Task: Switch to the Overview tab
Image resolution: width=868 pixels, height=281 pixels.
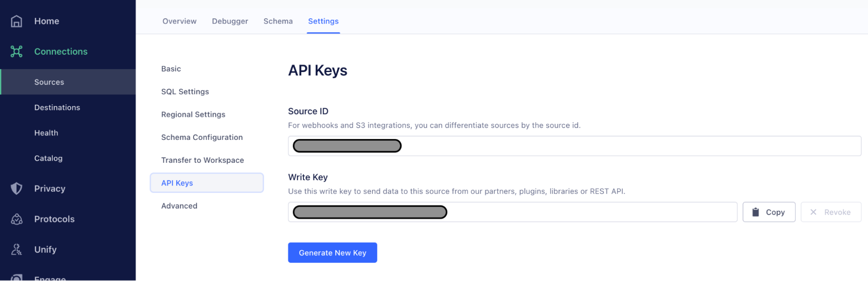Action: [x=179, y=21]
